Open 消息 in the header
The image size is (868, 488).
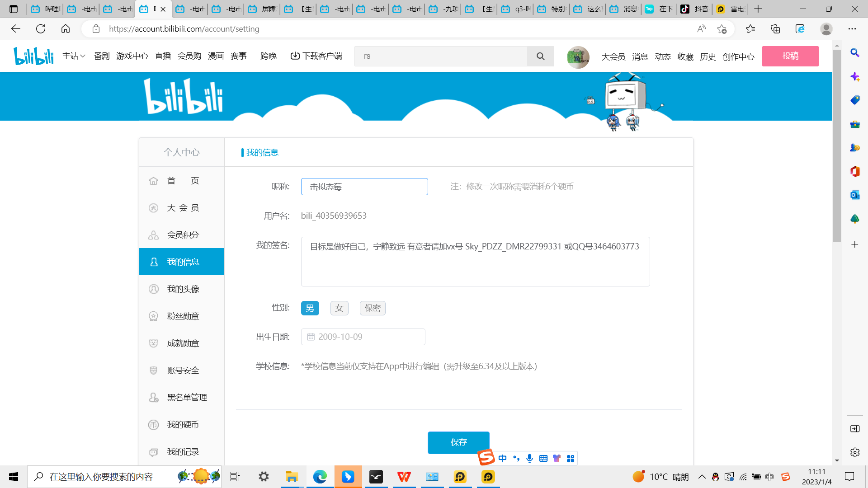point(640,57)
